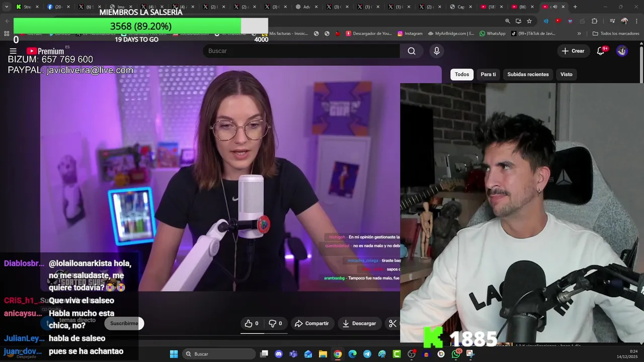Screen dimensions: 644x362
Task: Show hidden bookmarks with the double-chevron
Action: coord(579,34)
